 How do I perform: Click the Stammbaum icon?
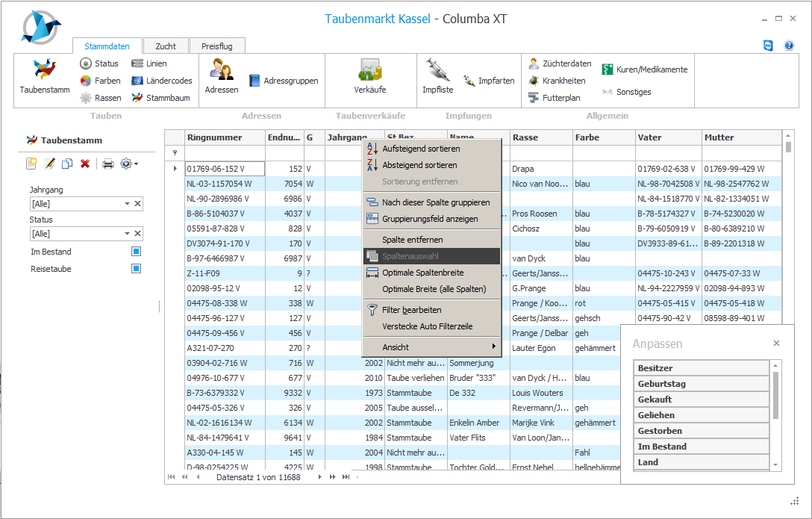pyautogui.click(x=137, y=98)
